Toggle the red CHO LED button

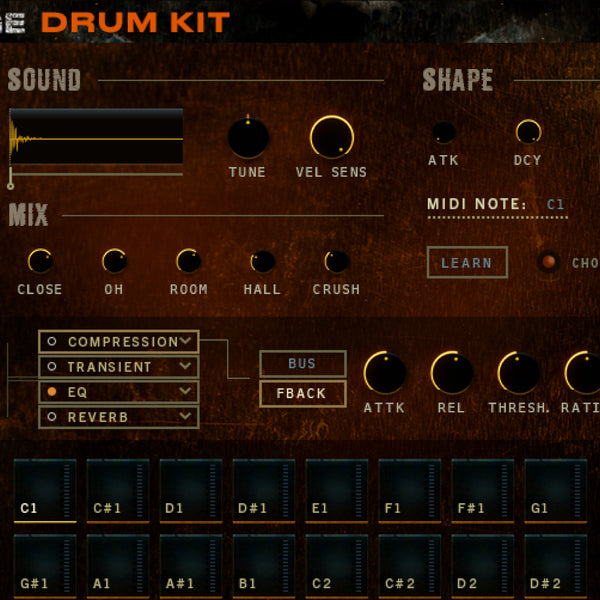548,262
